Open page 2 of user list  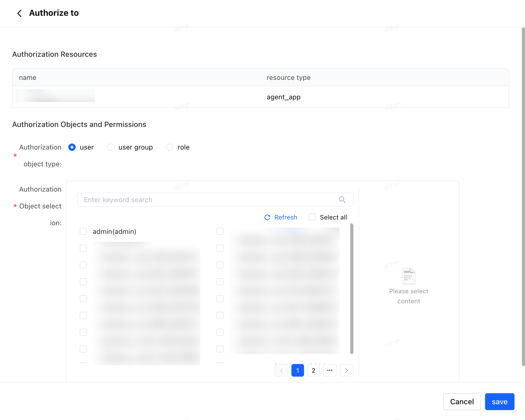[313, 370]
